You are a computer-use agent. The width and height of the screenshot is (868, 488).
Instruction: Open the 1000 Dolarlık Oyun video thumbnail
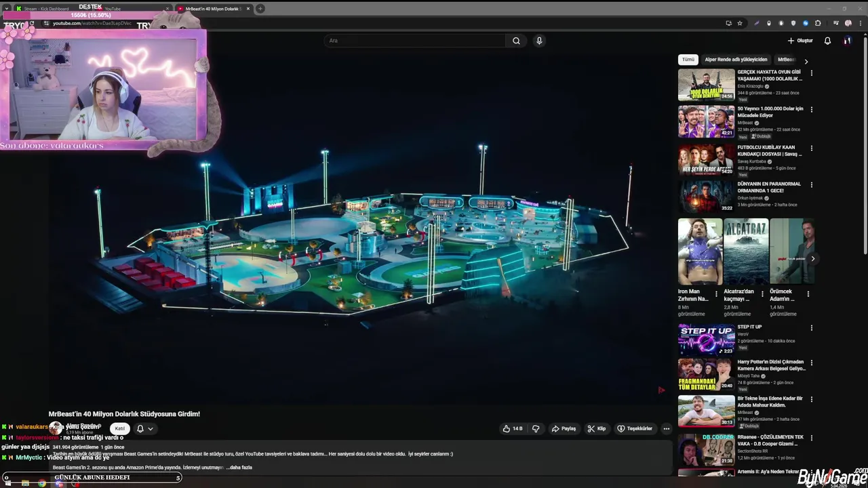coord(706,85)
